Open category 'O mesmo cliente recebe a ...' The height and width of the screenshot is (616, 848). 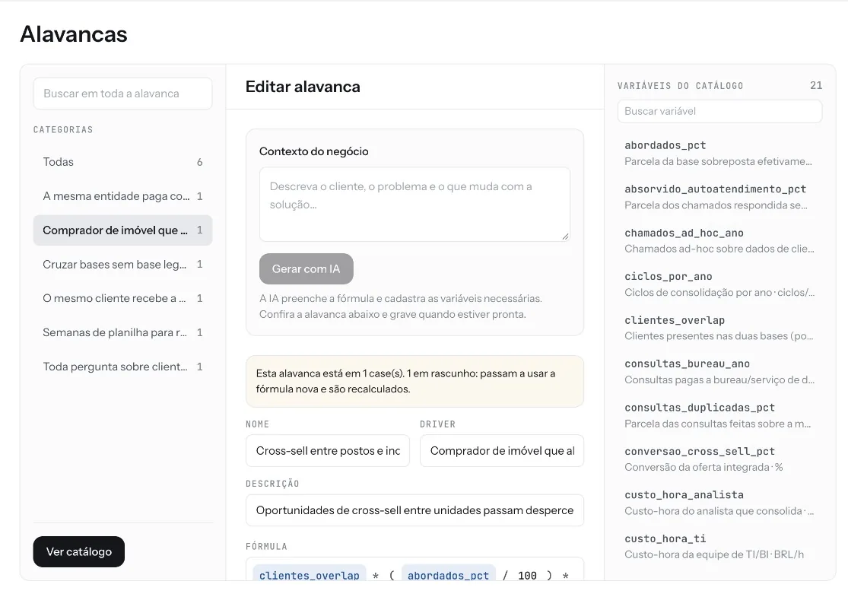coord(122,299)
